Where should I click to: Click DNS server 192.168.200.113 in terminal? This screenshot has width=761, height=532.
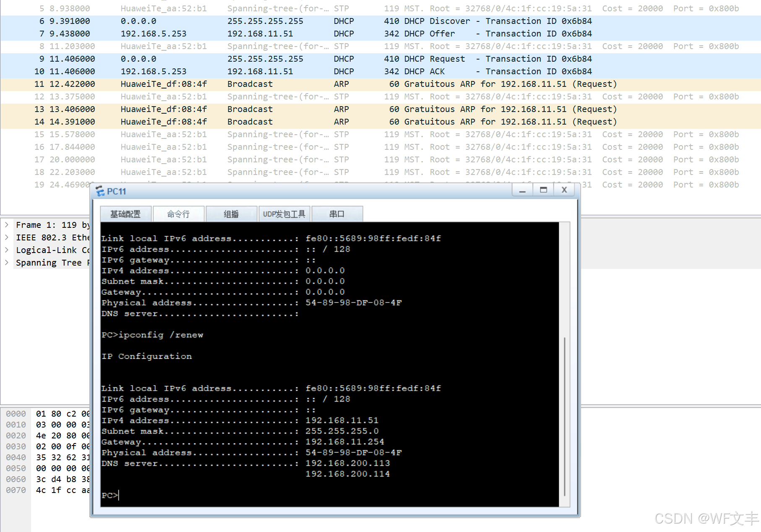[348, 463]
